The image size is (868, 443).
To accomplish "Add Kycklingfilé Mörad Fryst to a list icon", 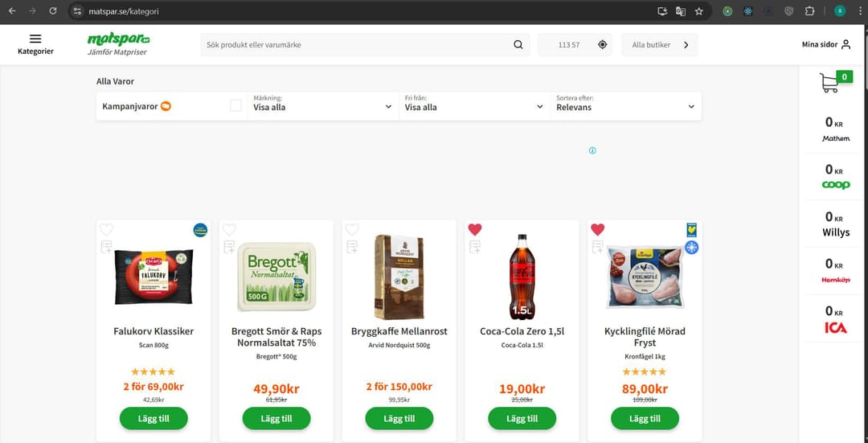I will click(598, 247).
